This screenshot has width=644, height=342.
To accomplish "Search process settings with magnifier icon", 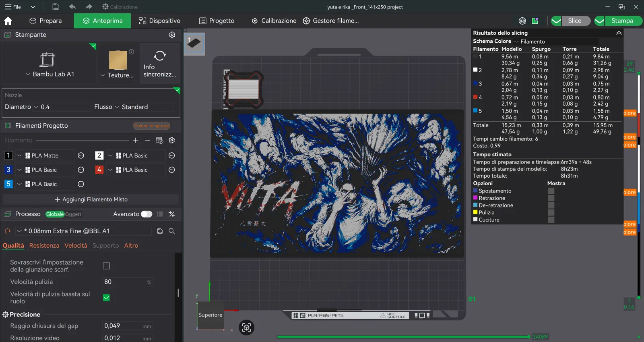I will [172, 231].
